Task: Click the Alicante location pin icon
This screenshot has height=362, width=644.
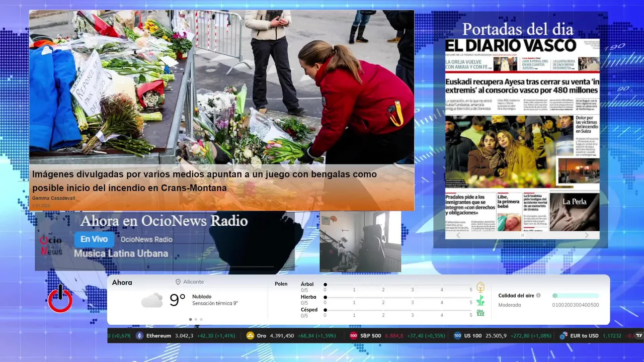Action: point(178,282)
